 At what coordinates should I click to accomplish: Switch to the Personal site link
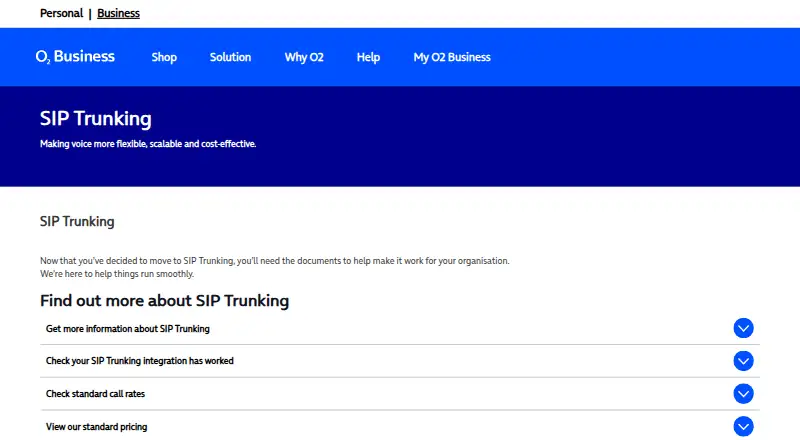[x=61, y=13]
